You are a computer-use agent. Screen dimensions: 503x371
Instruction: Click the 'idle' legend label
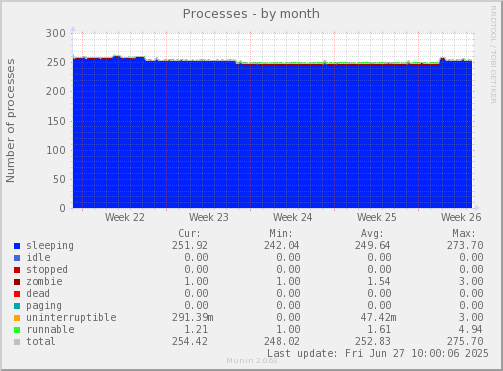tap(39, 258)
